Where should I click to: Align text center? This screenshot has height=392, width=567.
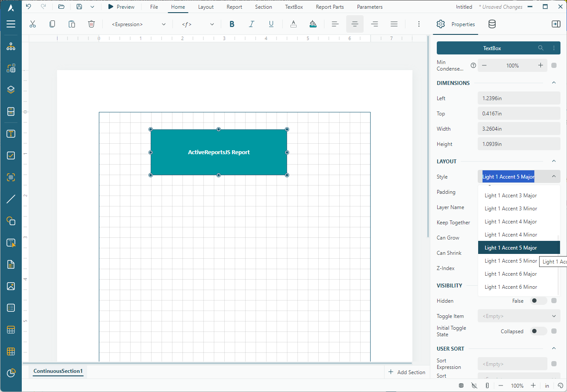tap(355, 24)
